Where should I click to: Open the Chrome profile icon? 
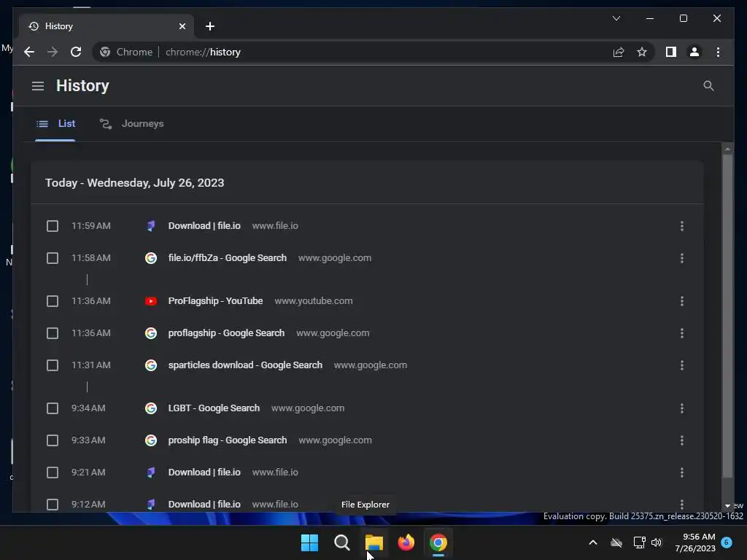(694, 52)
